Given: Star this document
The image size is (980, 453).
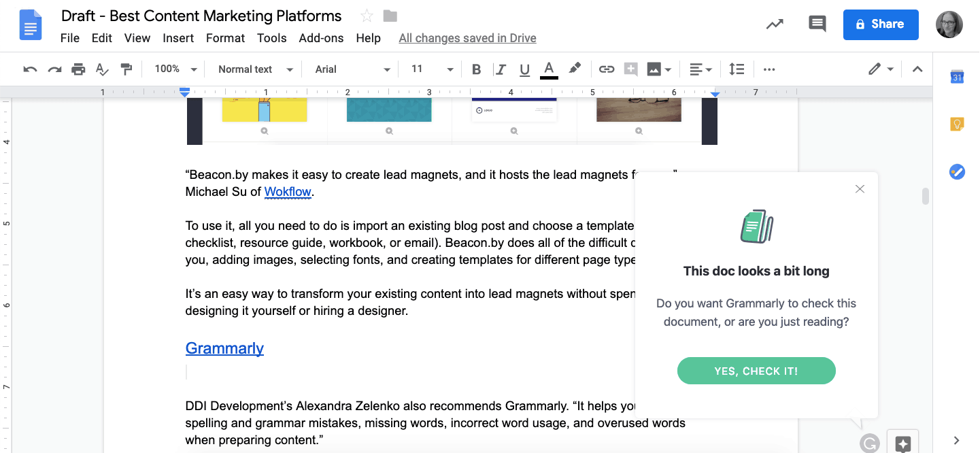Looking at the screenshot, I should (367, 16).
